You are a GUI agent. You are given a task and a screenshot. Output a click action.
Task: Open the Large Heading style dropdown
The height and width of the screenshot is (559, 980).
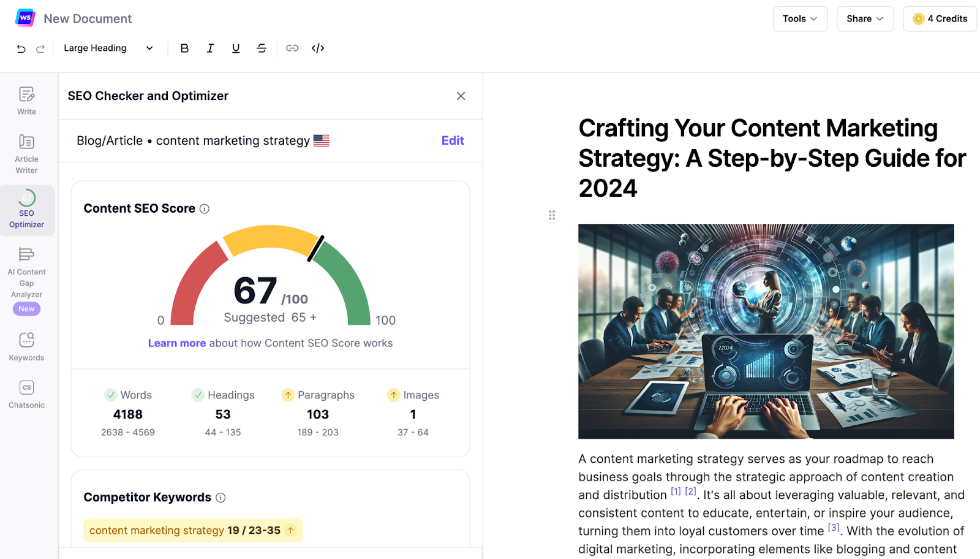tap(108, 48)
